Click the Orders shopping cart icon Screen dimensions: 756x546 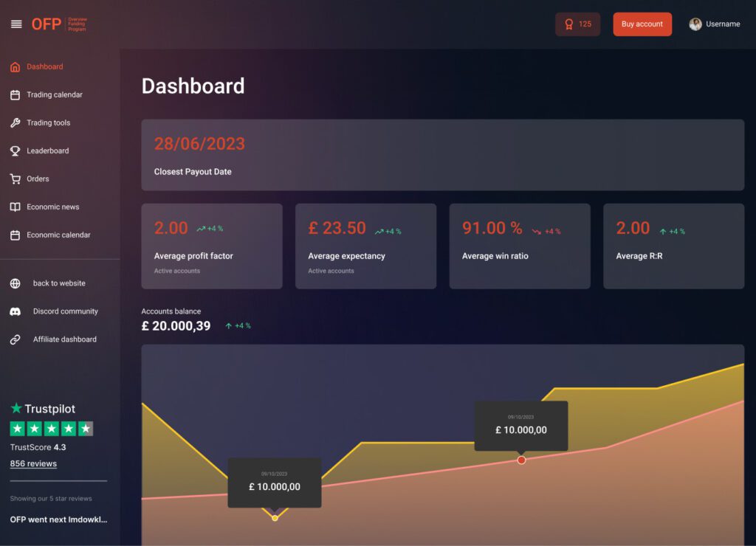click(15, 179)
